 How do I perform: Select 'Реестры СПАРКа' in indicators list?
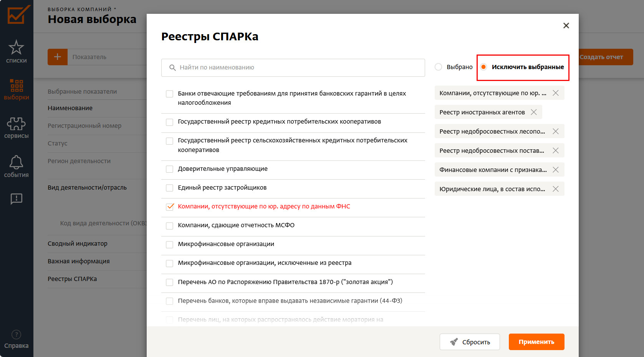pyautogui.click(x=72, y=279)
